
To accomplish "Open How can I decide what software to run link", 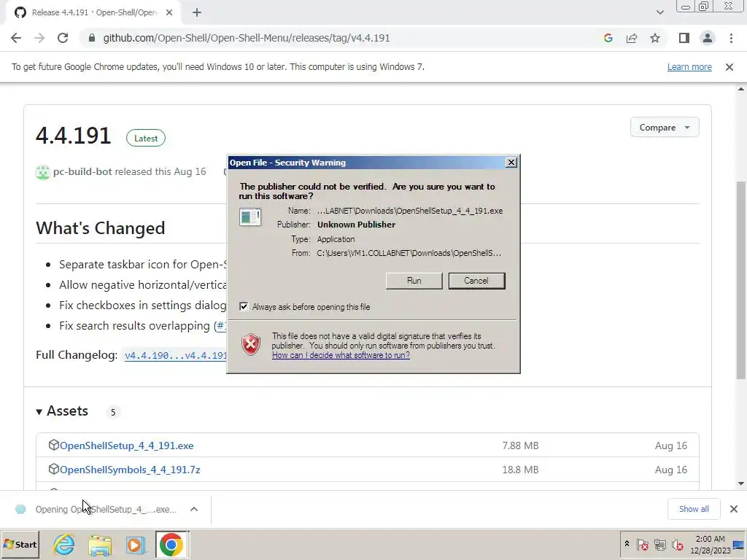I will click(x=341, y=355).
